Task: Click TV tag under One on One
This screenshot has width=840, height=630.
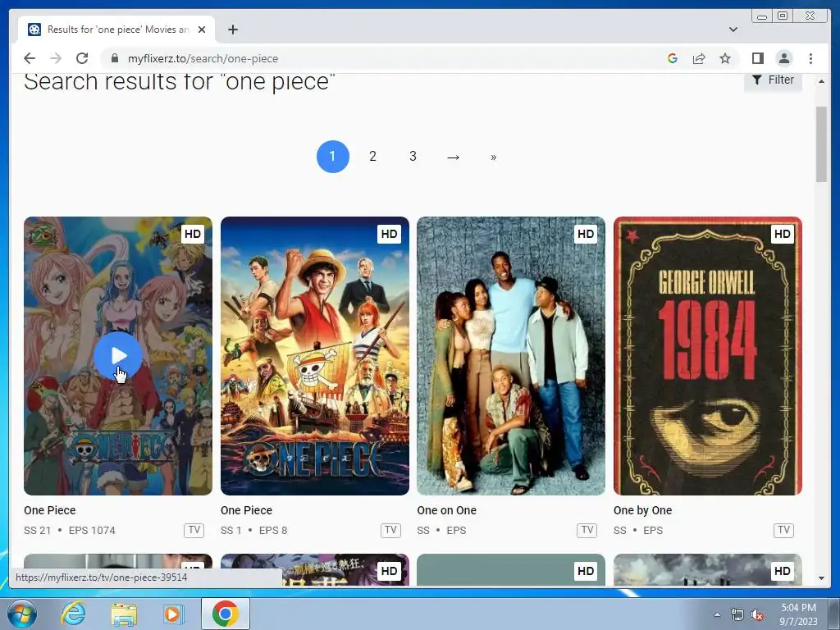Action: (x=587, y=531)
